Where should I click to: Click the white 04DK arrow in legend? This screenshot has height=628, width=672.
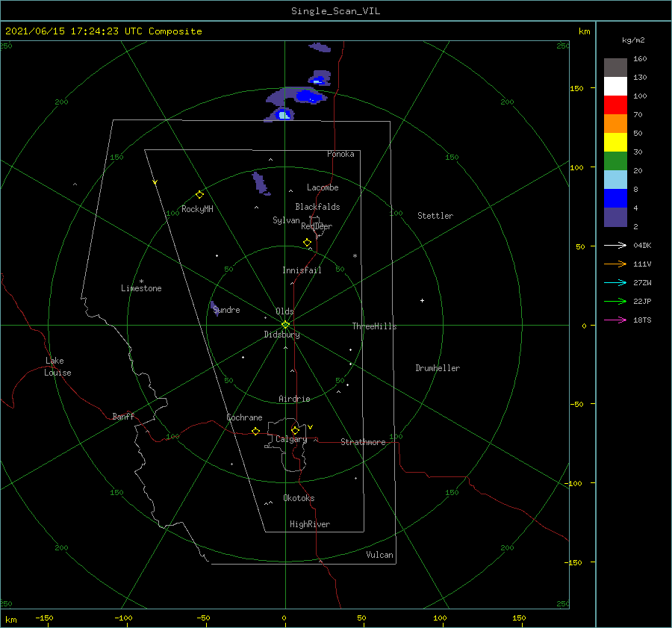click(615, 245)
